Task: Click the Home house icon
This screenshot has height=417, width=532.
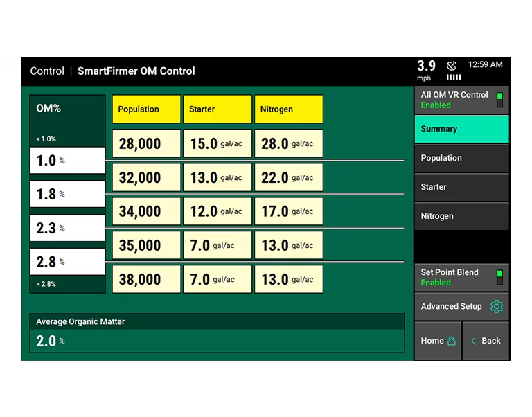Action: [452, 341]
